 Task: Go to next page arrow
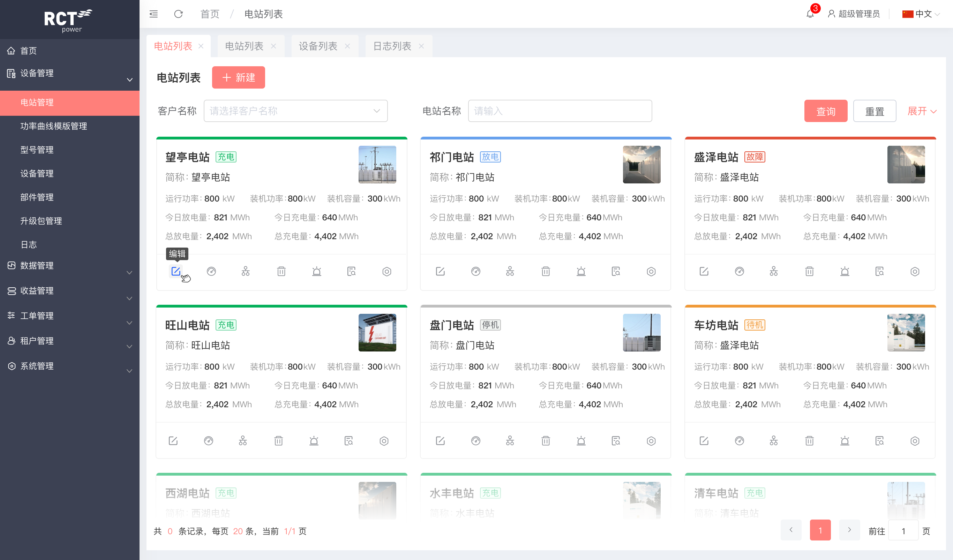click(849, 530)
